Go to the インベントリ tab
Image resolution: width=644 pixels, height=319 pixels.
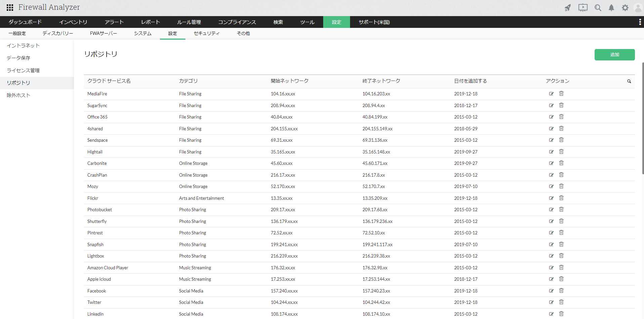tap(73, 22)
